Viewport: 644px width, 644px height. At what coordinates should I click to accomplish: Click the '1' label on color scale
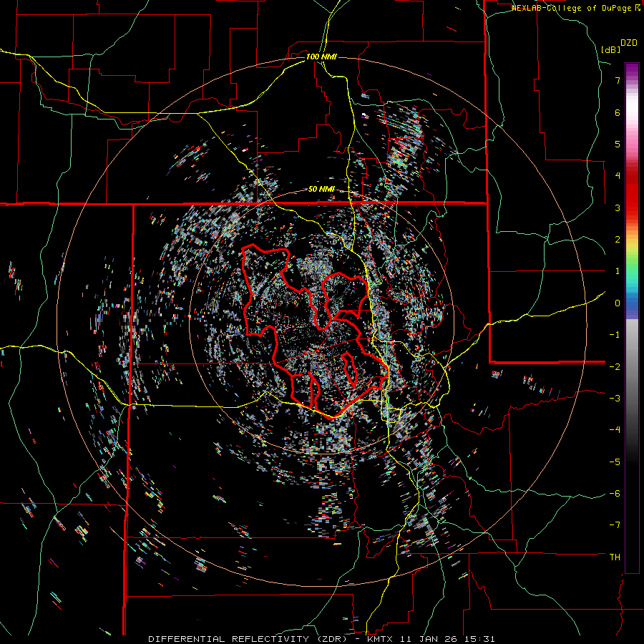tap(618, 271)
